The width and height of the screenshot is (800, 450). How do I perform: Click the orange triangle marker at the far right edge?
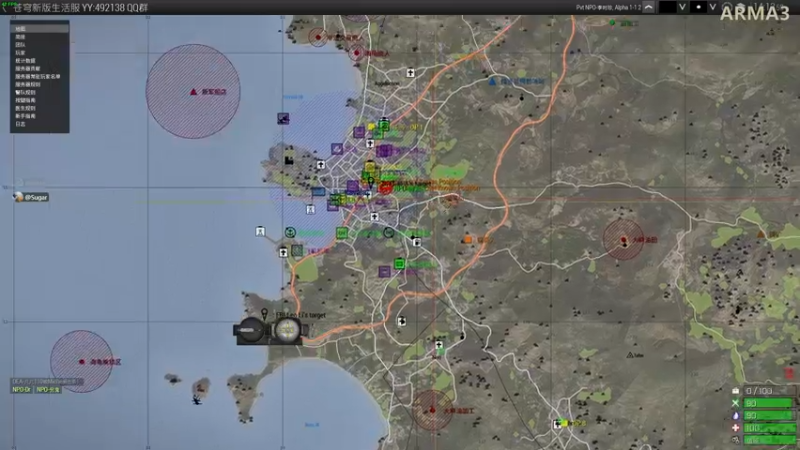761,234
